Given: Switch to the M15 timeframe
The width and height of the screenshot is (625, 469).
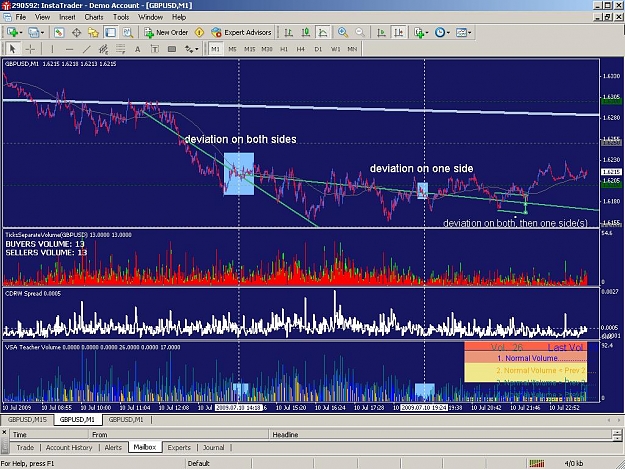Looking at the screenshot, I should point(250,49).
